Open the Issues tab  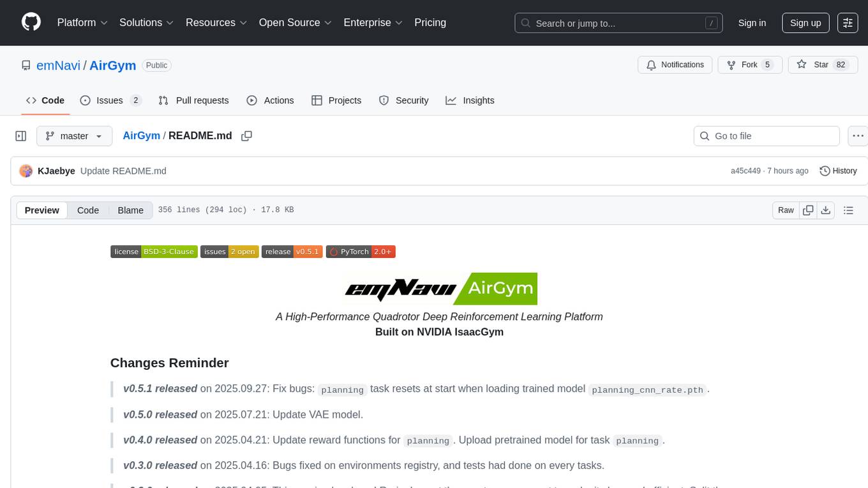(110, 100)
